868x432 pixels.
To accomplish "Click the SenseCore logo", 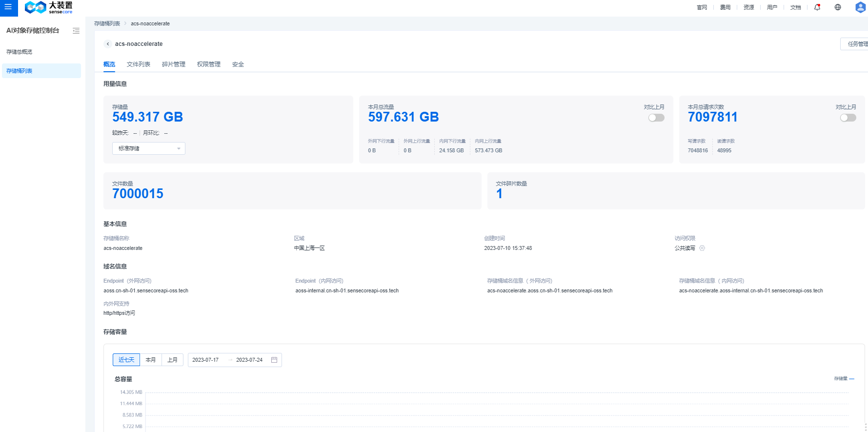I will 48,7.
